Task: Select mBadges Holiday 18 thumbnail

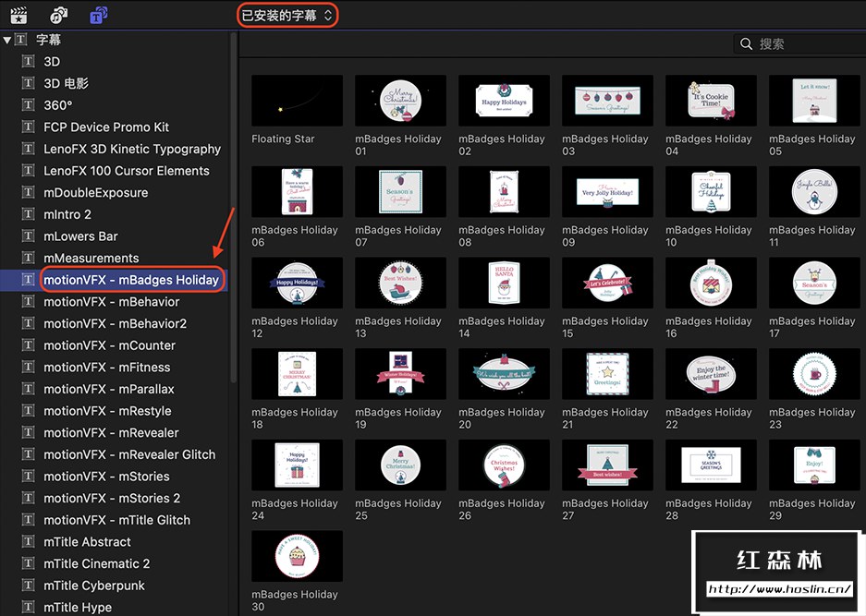Action: (297, 374)
